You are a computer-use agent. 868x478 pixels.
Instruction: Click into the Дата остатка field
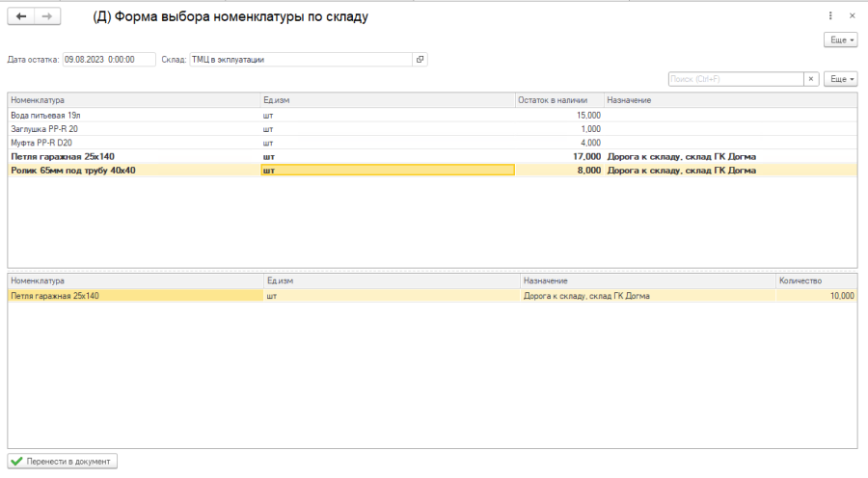click(x=108, y=60)
